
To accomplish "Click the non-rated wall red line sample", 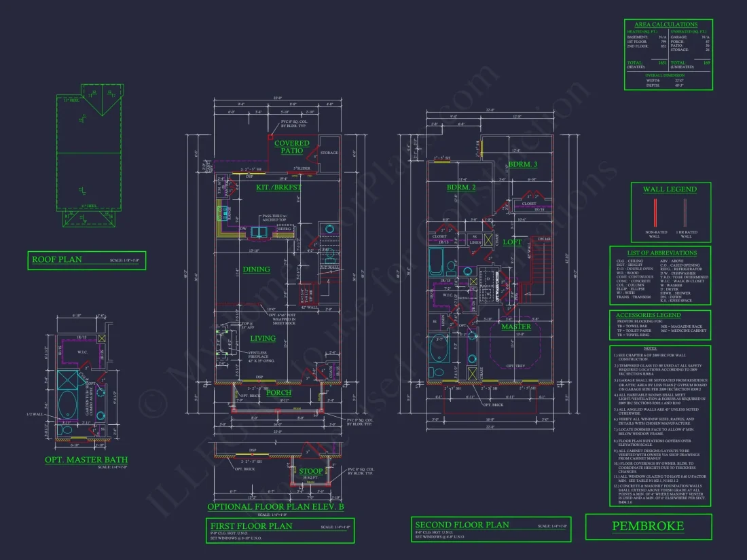I will coord(655,212).
